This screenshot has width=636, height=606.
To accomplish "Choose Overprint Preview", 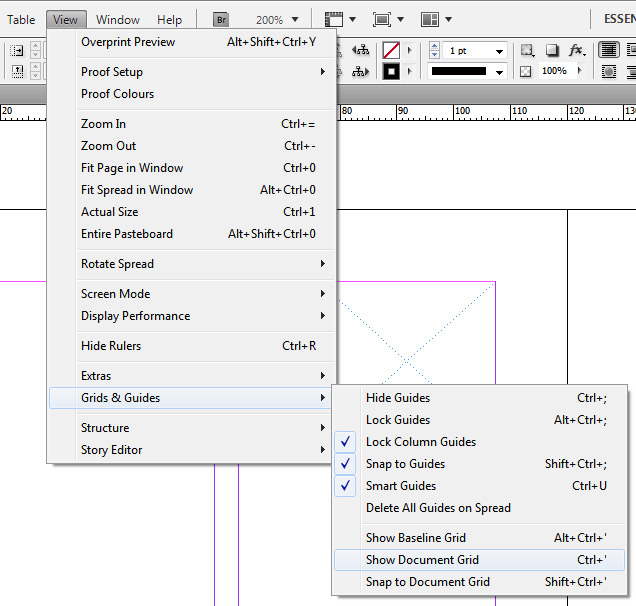I will tap(191, 42).
